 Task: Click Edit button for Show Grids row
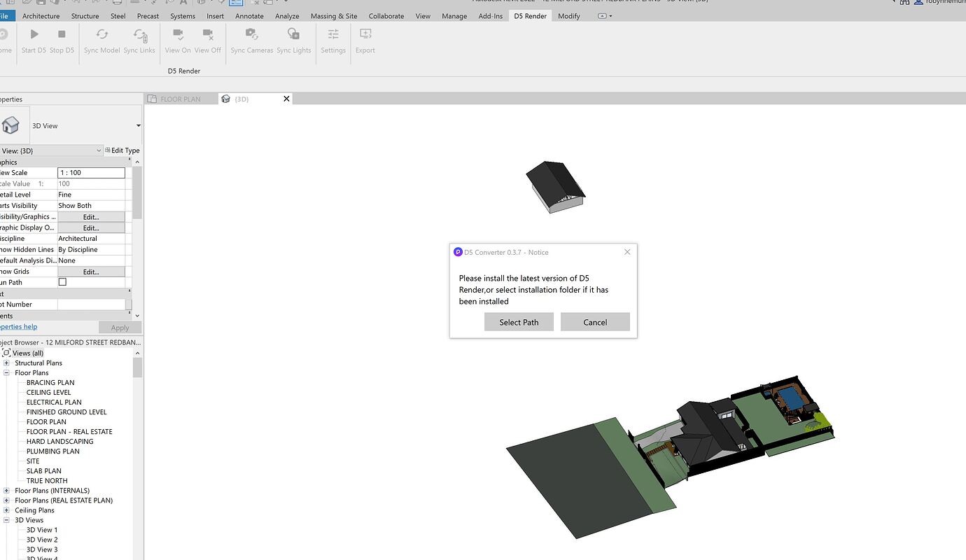pos(91,272)
